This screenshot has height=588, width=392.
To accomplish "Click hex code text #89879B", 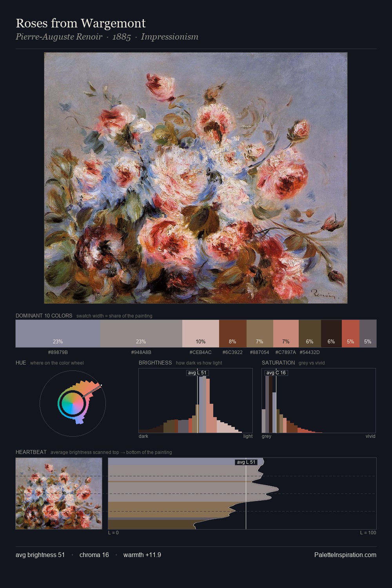I will pyautogui.click(x=58, y=352).
